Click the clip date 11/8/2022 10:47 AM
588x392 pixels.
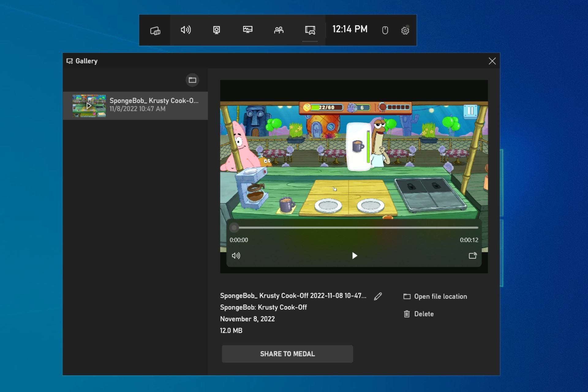[138, 109]
